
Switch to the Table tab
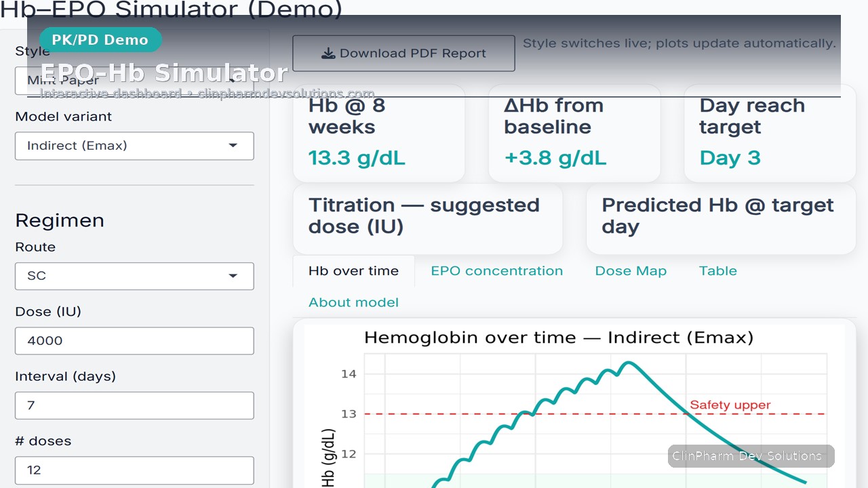click(717, 270)
